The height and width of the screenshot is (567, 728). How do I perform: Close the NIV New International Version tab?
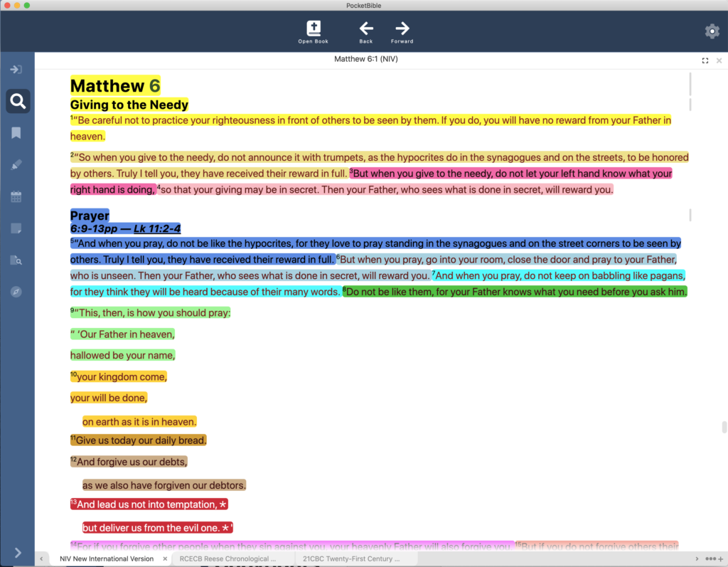(x=165, y=558)
